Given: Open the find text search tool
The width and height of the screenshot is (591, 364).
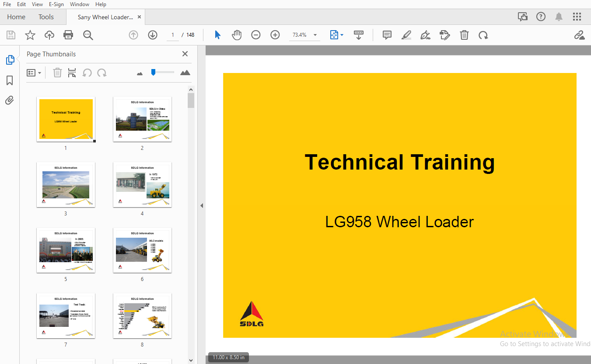Looking at the screenshot, I should [88, 35].
